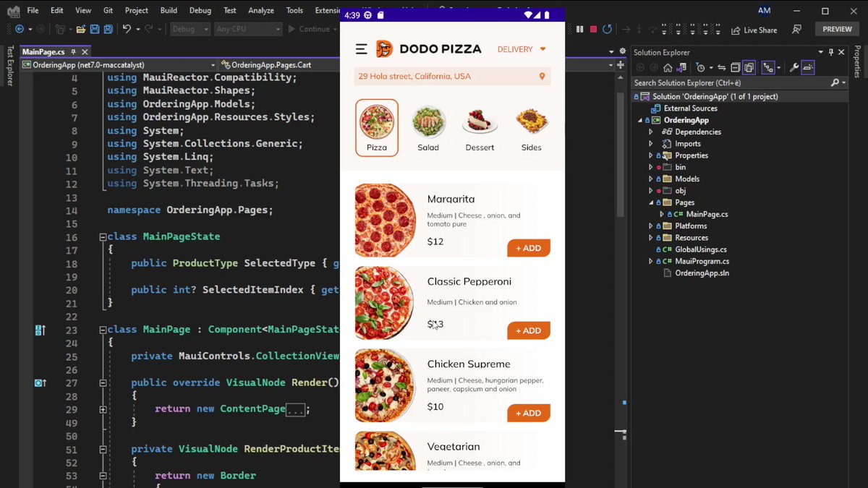
Task: Toggle Show All Files in Solution Explorer
Action: tap(749, 67)
